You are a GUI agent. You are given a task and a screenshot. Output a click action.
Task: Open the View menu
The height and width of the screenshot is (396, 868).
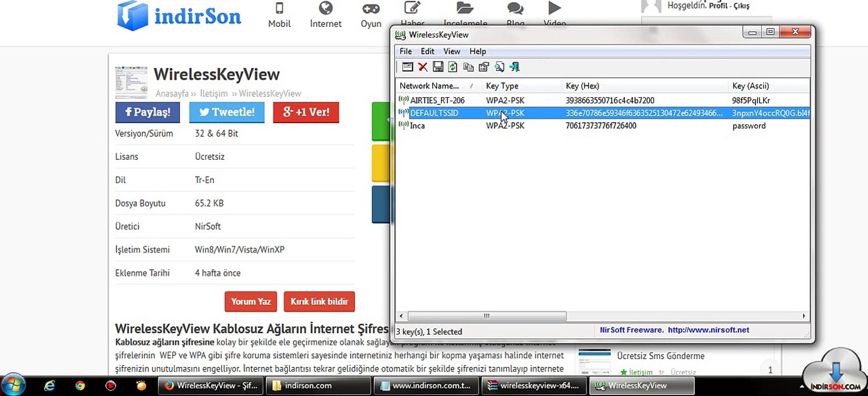[x=452, y=51]
